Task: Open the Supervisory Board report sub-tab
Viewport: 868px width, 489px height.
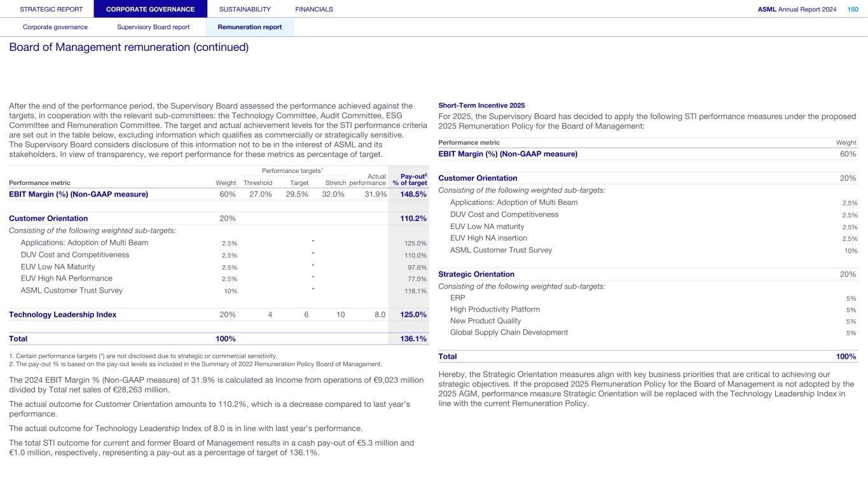Action: tap(153, 27)
